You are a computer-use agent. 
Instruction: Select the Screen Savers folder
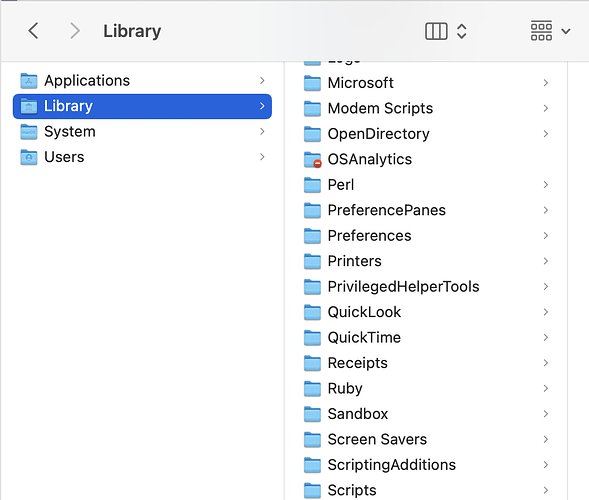click(427, 440)
